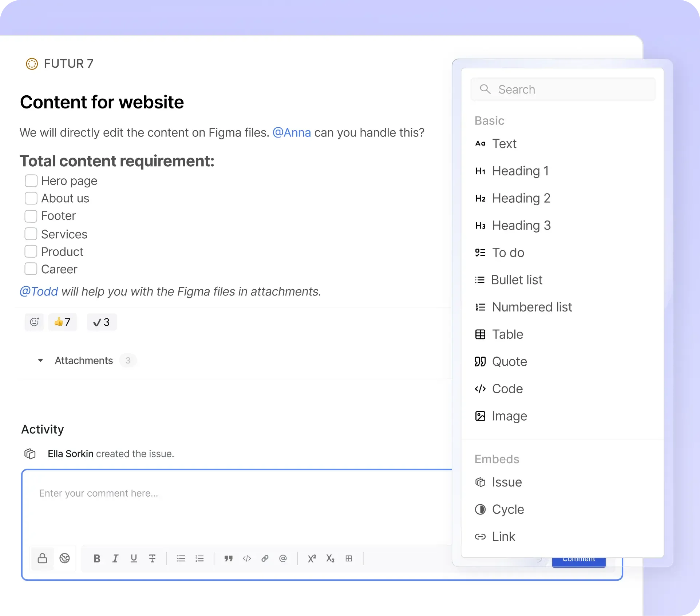
Task: Click the @Anna mention link
Action: pos(292,132)
